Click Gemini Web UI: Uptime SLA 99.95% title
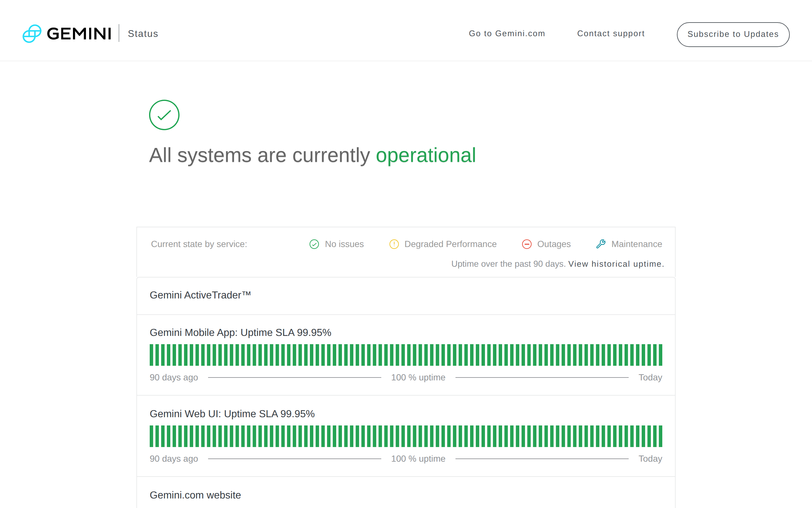Image resolution: width=812 pixels, height=508 pixels. pyautogui.click(x=232, y=414)
